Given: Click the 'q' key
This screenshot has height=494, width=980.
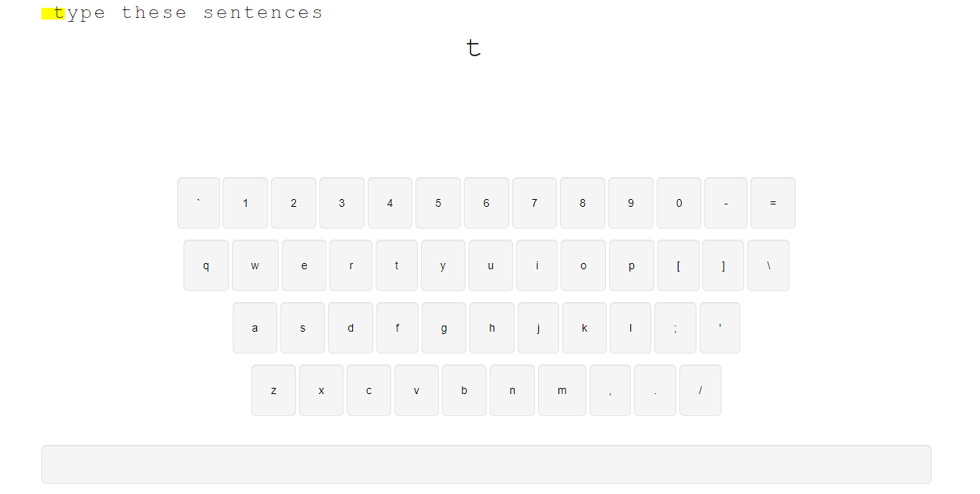Looking at the screenshot, I should point(206,265).
